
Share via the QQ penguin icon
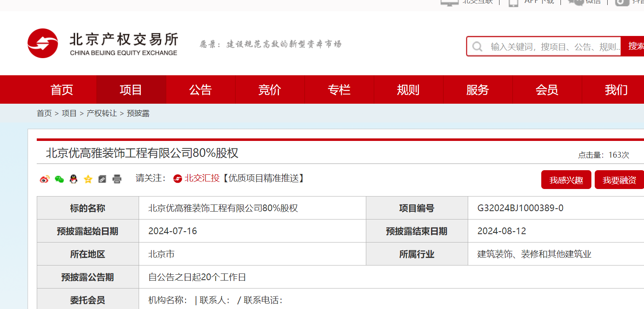click(x=74, y=179)
